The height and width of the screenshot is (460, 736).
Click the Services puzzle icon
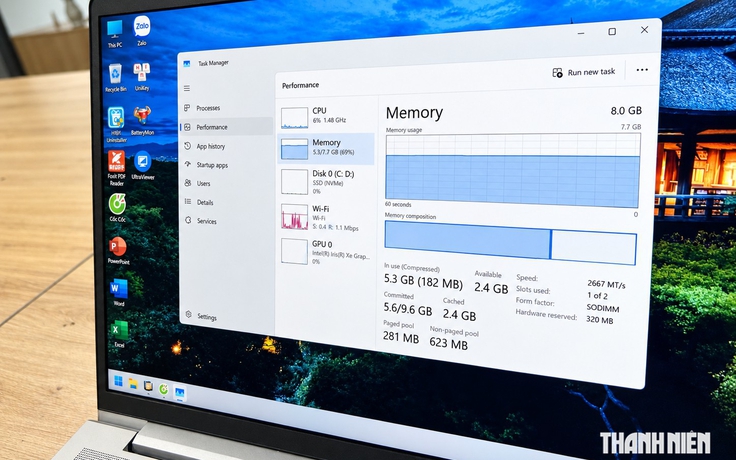(x=188, y=220)
